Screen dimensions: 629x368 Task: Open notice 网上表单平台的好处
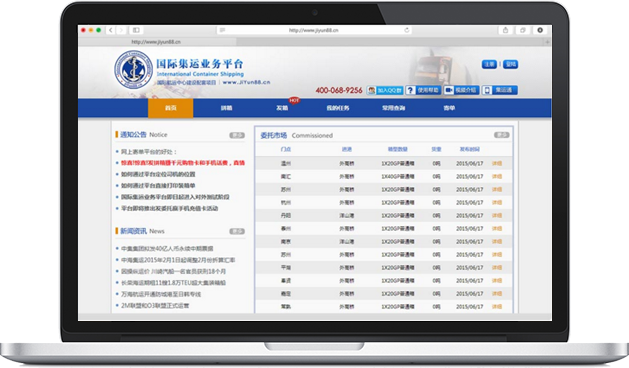(148, 152)
